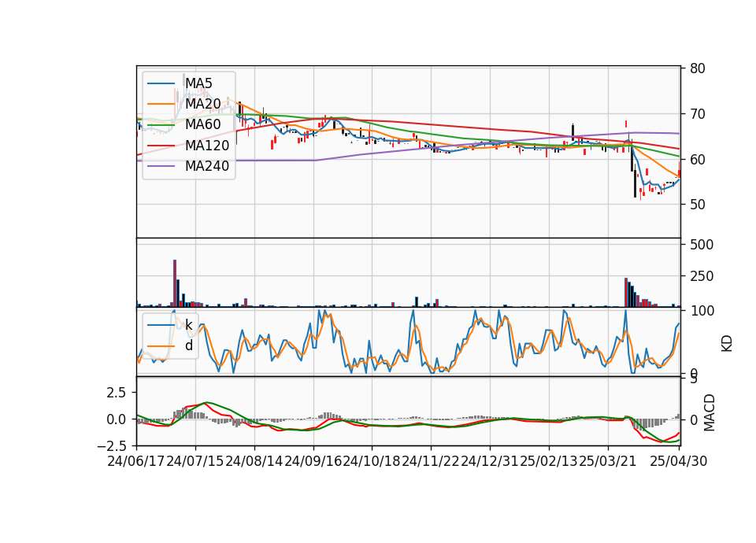Click the price axis value 70
Viewport: 756px width, 543px height.
(x=698, y=114)
